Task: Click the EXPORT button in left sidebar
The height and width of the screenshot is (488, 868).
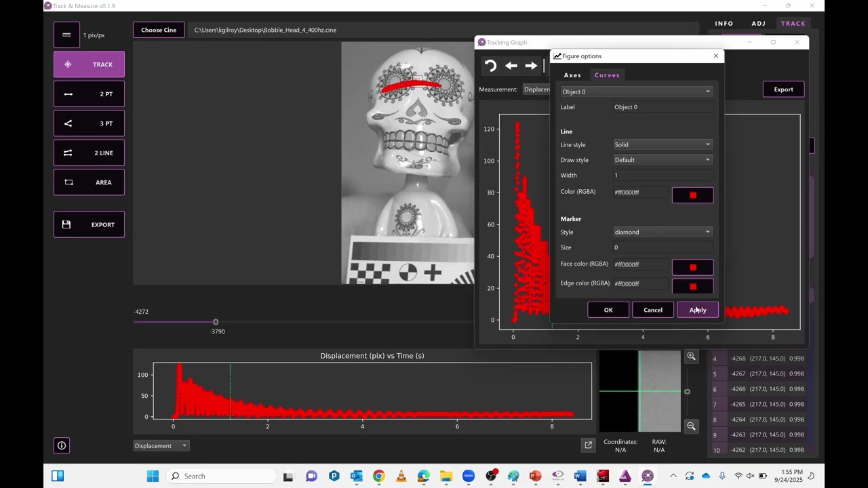Action: pos(89,224)
